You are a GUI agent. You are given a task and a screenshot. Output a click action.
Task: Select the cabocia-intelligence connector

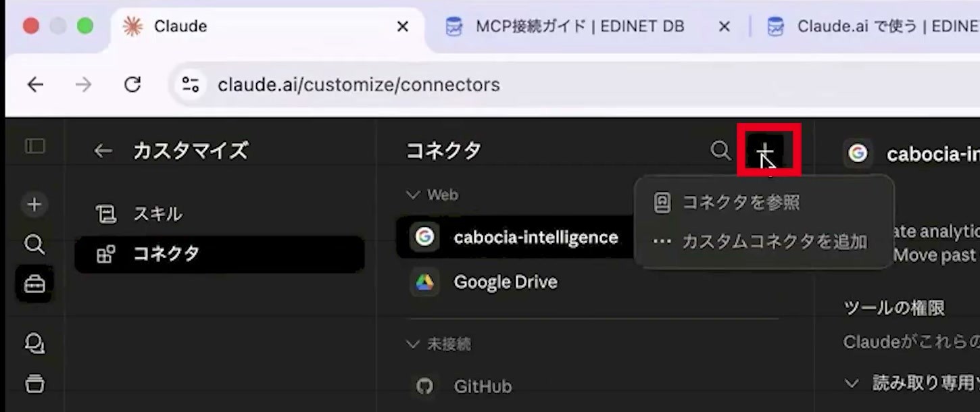[515, 237]
